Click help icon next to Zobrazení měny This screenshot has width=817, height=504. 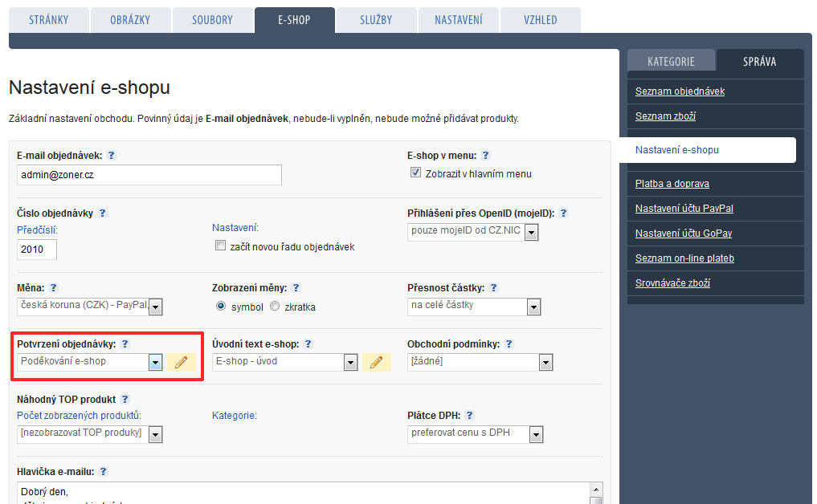tap(296, 287)
